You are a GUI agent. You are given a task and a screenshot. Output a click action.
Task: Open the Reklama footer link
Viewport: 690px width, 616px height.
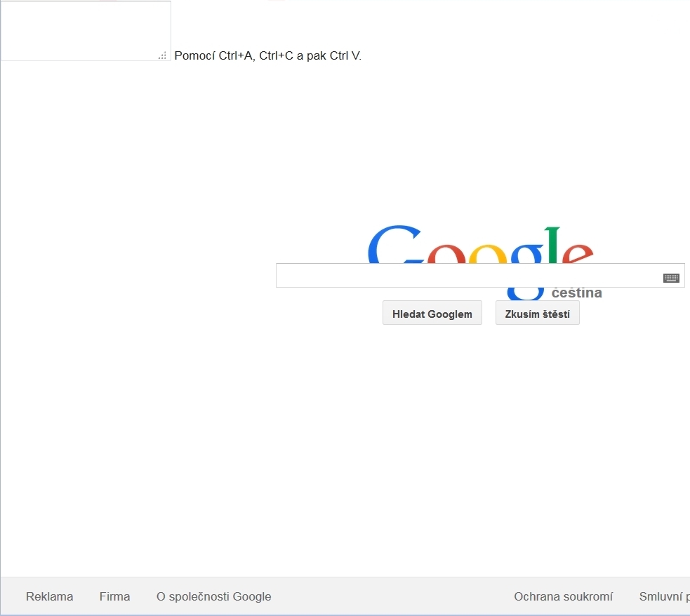[x=49, y=596]
